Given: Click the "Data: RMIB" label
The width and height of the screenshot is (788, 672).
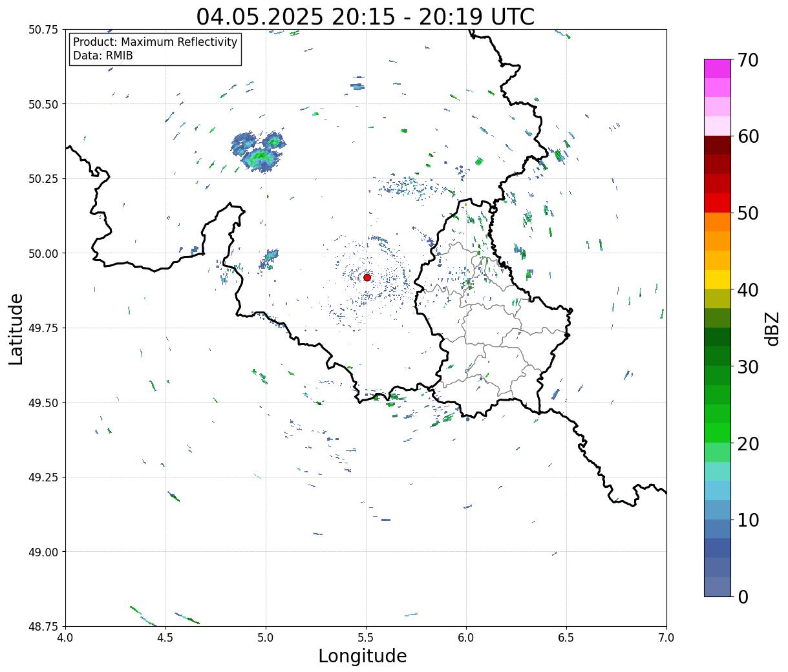Looking at the screenshot, I should pyautogui.click(x=103, y=56).
